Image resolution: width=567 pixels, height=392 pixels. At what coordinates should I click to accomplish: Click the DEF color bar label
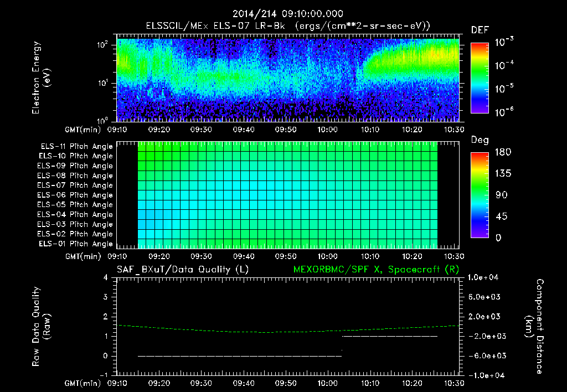(x=480, y=30)
